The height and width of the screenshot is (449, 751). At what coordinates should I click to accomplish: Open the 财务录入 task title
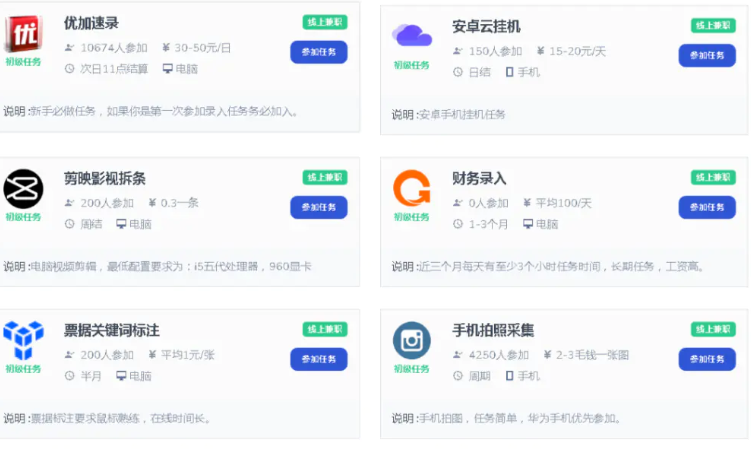tap(479, 178)
